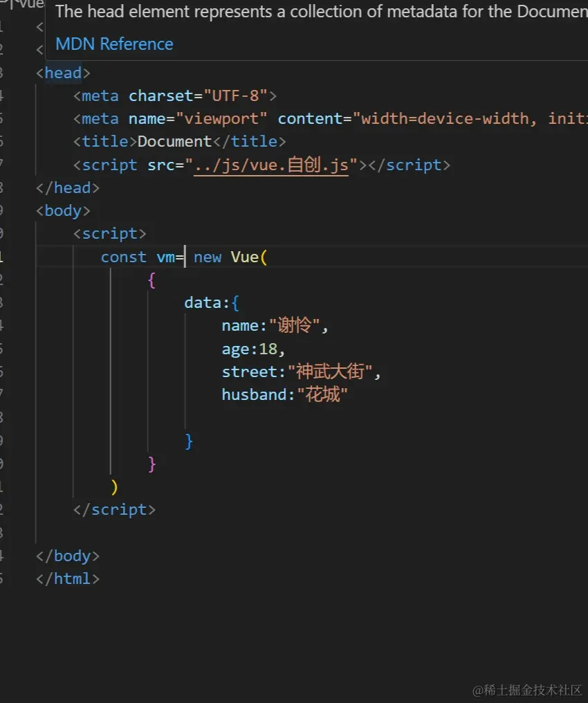Image resolution: width=588 pixels, height=703 pixels.
Task: Open the MDN Reference link
Action: click(114, 44)
